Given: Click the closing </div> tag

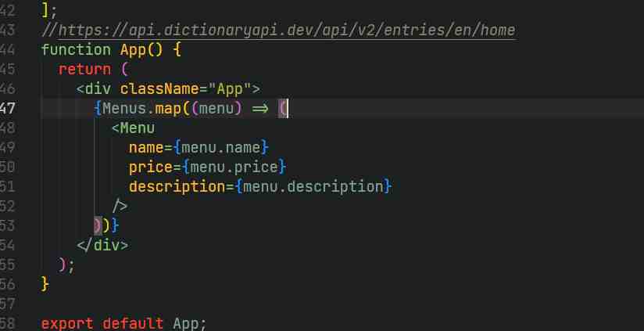Looking at the screenshot, I should pos(102,246).
